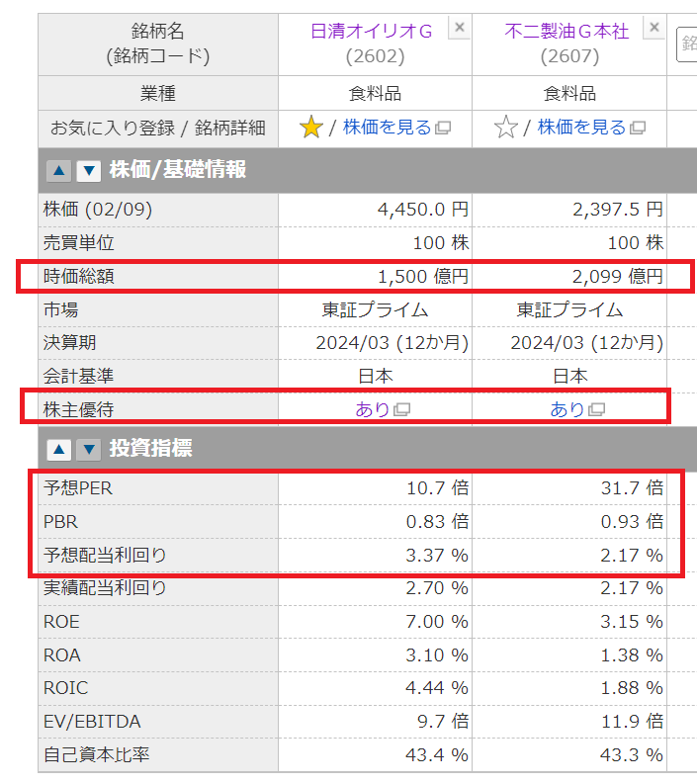This screenshot has width=697, height=784.
Task: Click 株価を見る link for 不二製油G本社
Action: [581, 128]
